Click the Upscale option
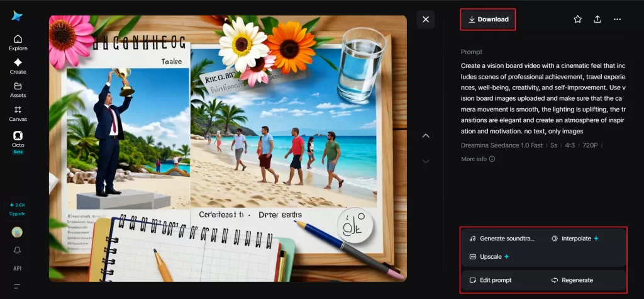Screen dimensions: 644x299 pos(489,257)
